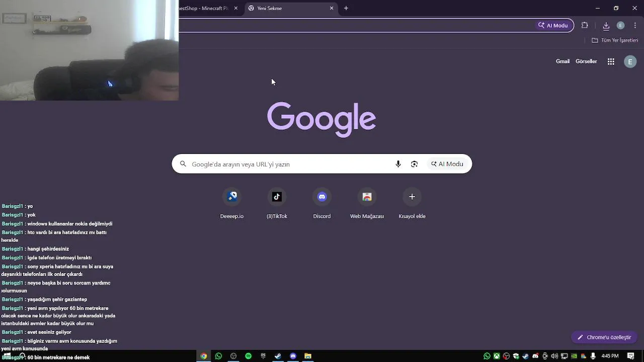Click chat message 'yaşadığım şehir gaziantep'
The image size is (644, 362).
point(57,300)
